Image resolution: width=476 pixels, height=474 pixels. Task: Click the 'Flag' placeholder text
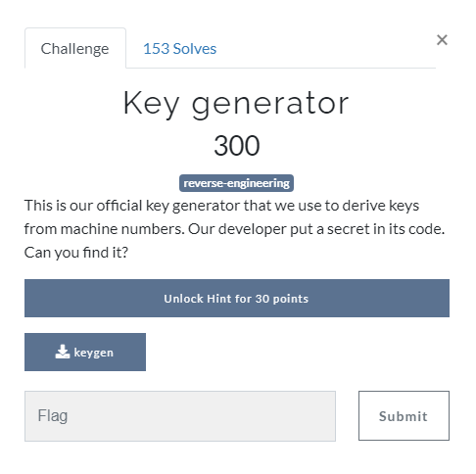click(x=53, y=416)
